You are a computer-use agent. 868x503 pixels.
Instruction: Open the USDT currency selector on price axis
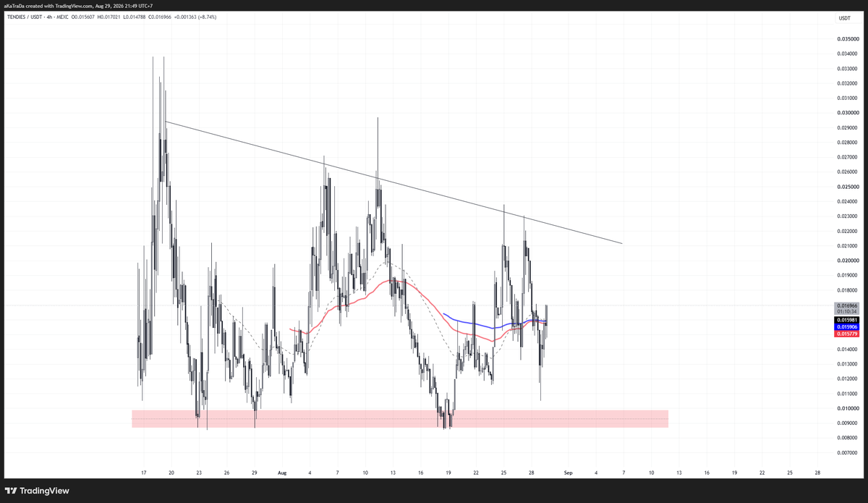coord(844,18)
